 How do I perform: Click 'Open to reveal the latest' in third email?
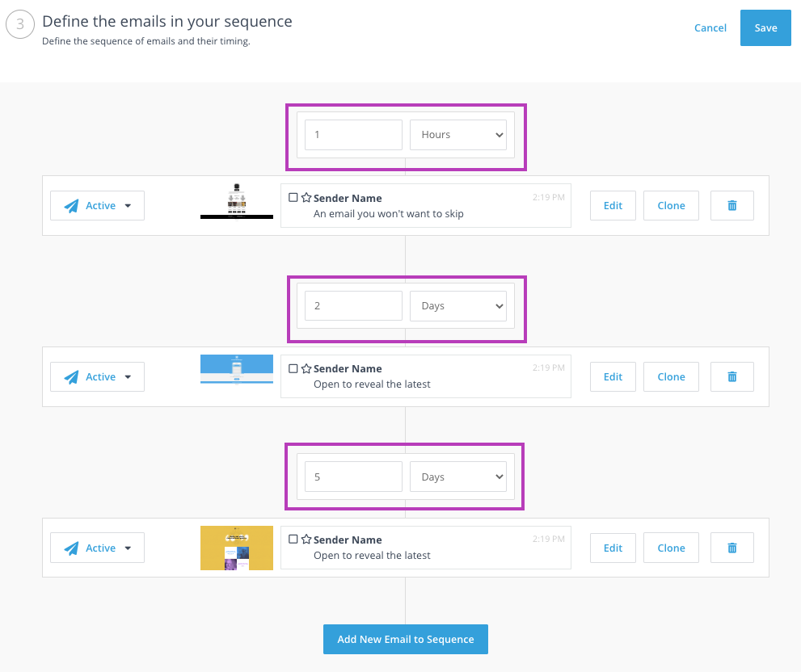tap(372, 556)
